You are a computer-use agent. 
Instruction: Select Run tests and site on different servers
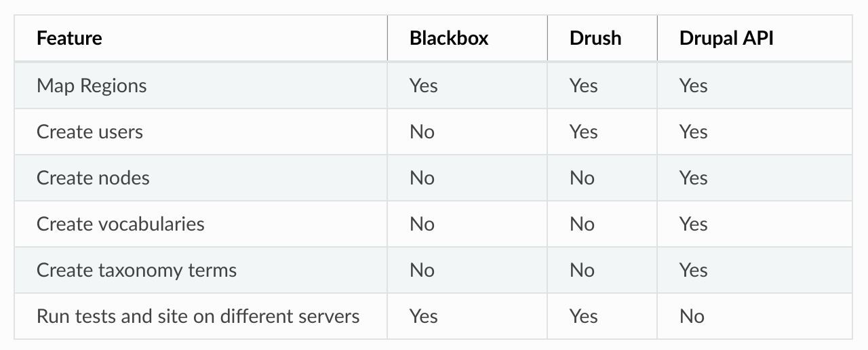coord(198,316)
